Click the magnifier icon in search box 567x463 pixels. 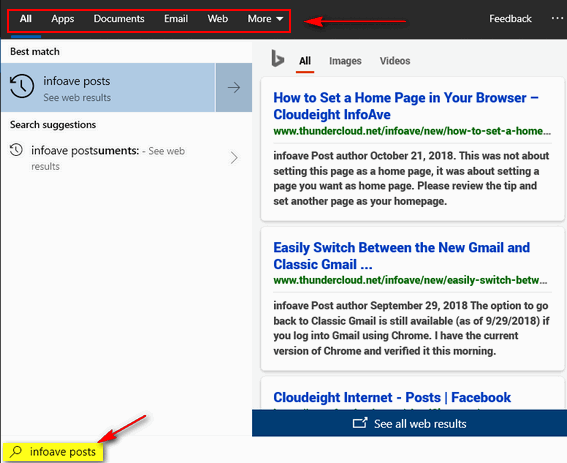click(x=16, y=451)
